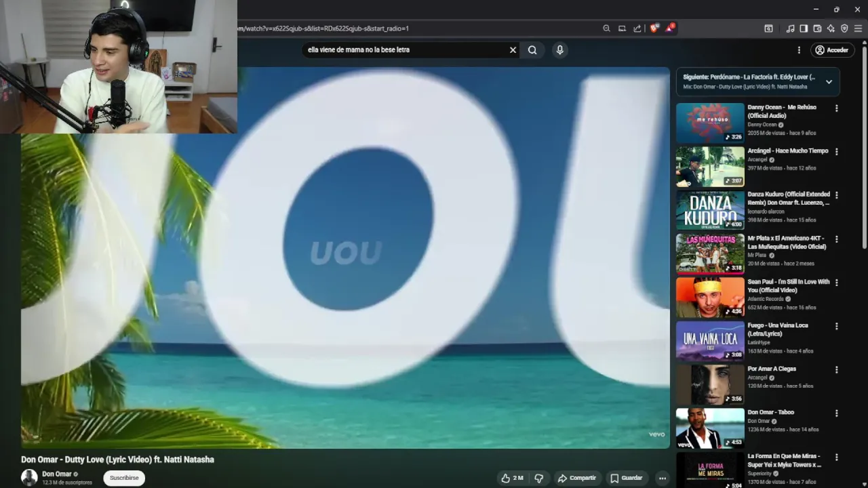
Task: Click the video title Don Omar - Dutty Love
Action: tap(117, 460)
